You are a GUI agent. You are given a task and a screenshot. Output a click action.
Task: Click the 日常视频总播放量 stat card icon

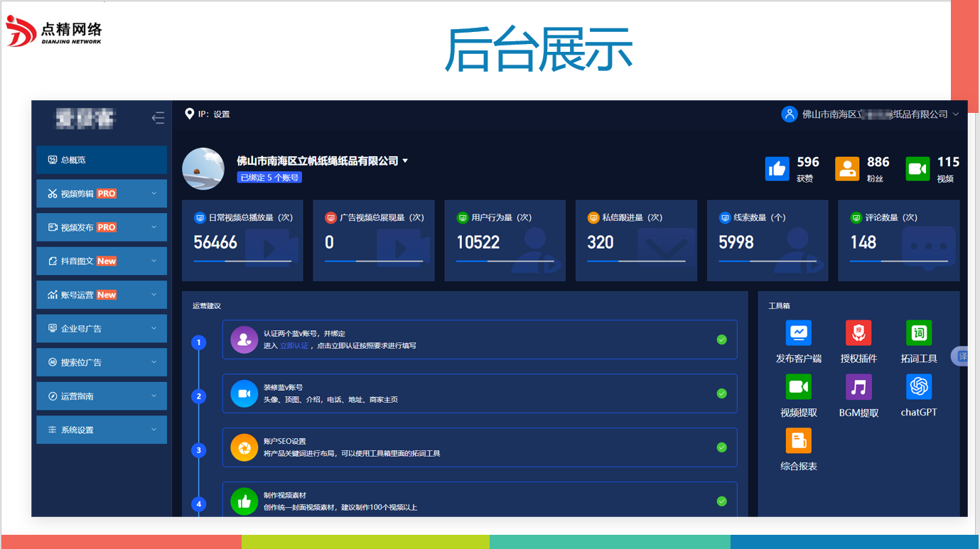[200, 218]
